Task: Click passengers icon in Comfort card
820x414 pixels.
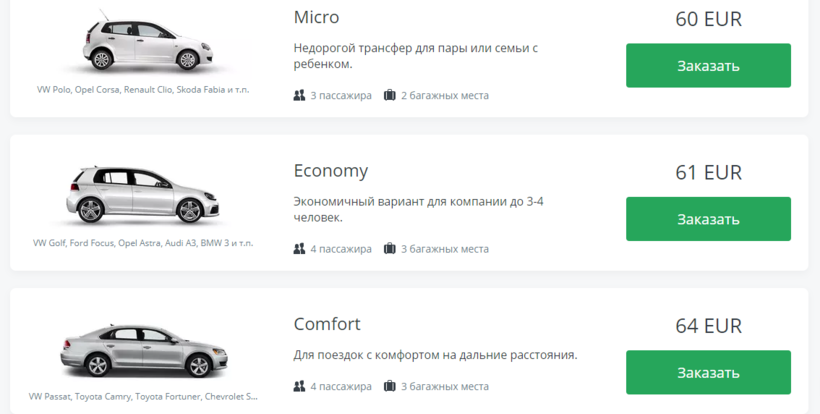Action: (299, 386)
